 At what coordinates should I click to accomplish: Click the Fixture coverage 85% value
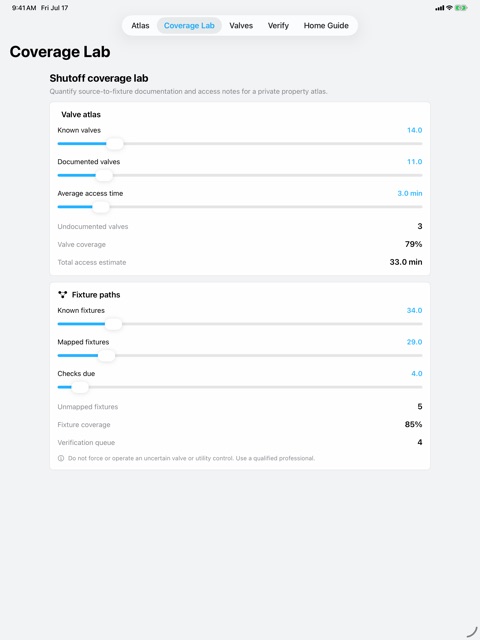click(x=413, y=424)
